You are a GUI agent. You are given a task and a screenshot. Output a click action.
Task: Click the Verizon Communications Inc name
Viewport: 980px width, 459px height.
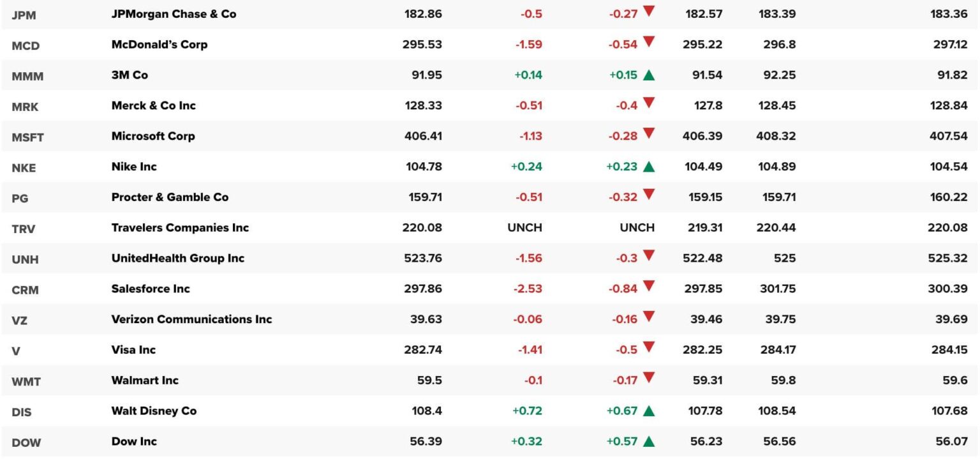pyautogui.click(x=191, y=319)
